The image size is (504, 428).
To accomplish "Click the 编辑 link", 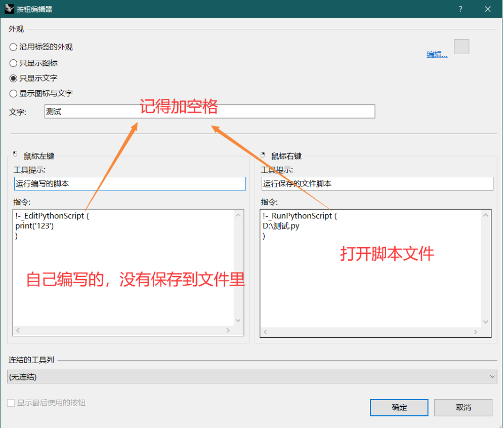I will point(436,54).
